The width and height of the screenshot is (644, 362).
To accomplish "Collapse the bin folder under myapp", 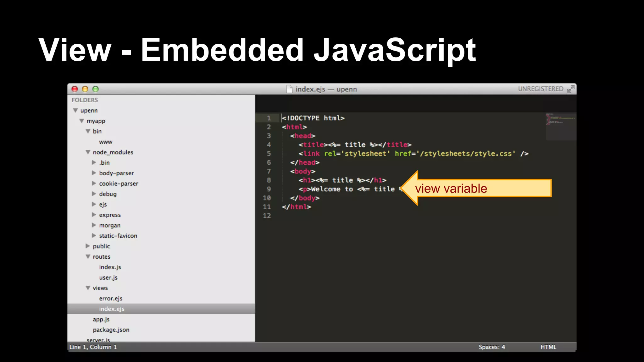I will click(x=88, y=131).
